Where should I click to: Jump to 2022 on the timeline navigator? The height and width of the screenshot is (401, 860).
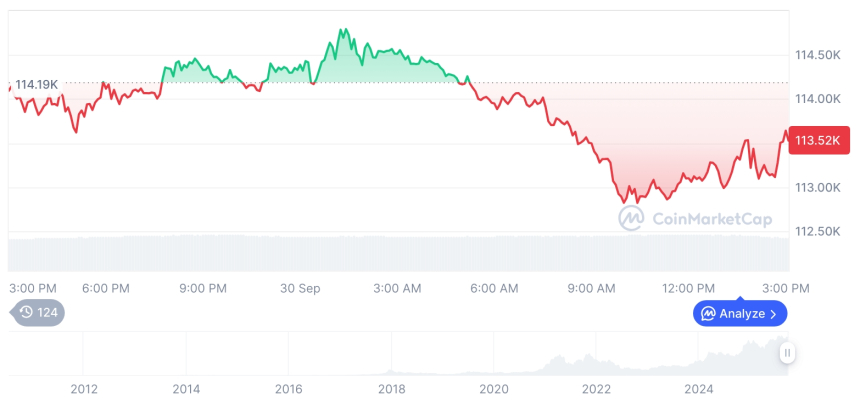coord(597,389)
